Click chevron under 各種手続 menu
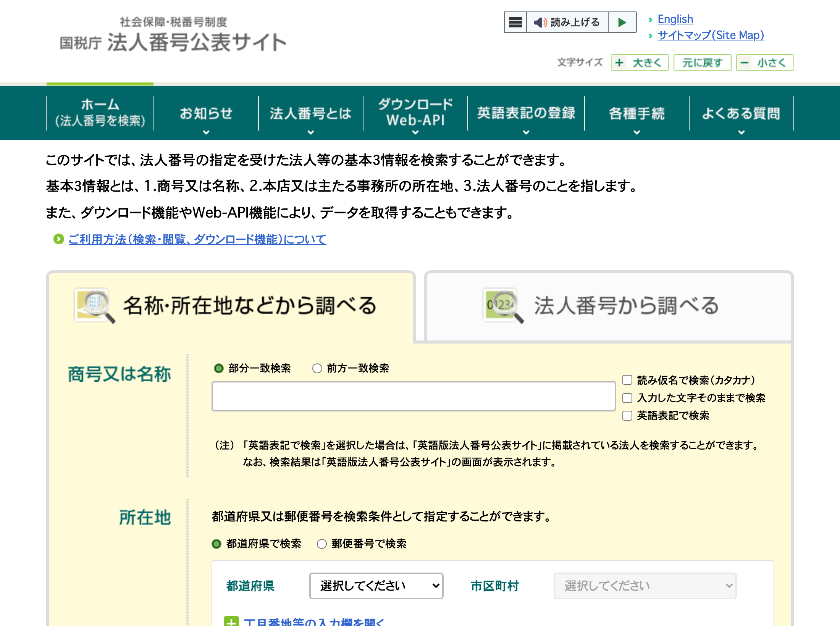The width and height of the screenshot is (840, 626). click(x=637, y=132)
